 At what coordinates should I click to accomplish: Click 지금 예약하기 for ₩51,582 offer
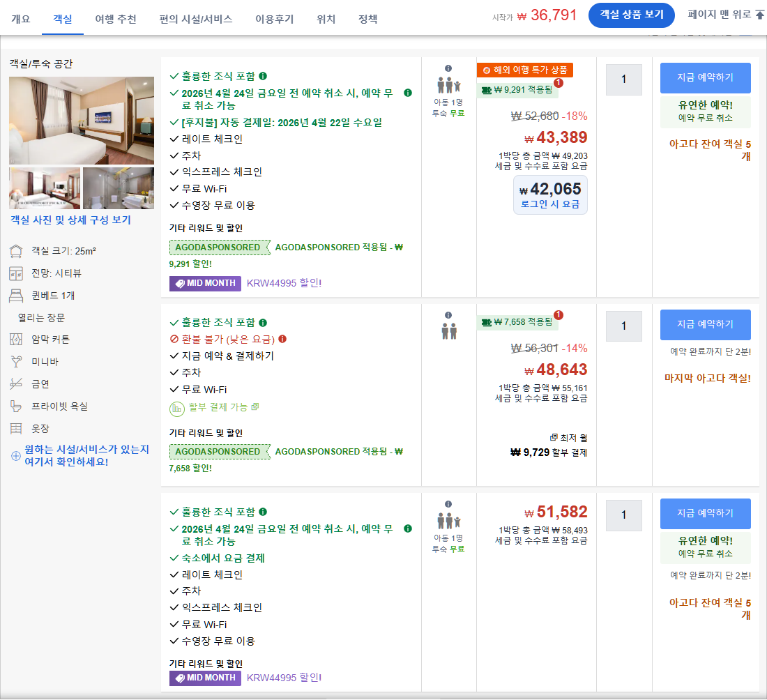705,514
